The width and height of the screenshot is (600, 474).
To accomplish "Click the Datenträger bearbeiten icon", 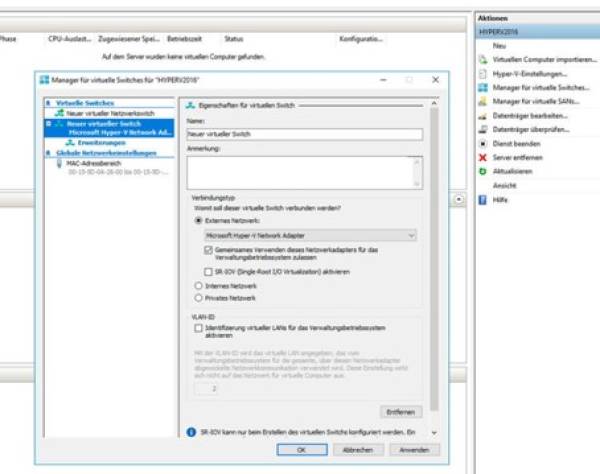I will point(483,115).
